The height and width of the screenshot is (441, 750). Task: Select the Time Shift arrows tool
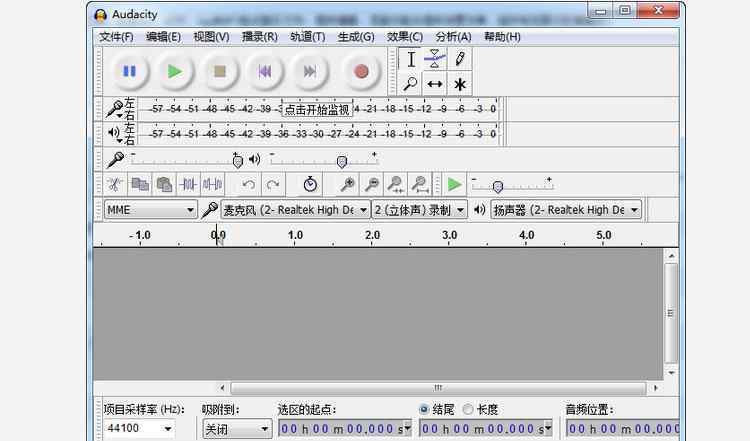(x=435, y=84)
